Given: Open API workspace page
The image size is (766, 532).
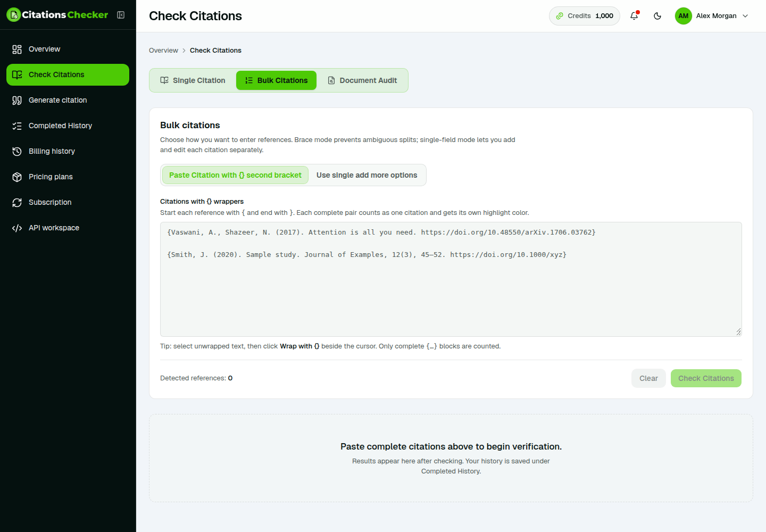Looking at the screenshot, I should [68, 228].
